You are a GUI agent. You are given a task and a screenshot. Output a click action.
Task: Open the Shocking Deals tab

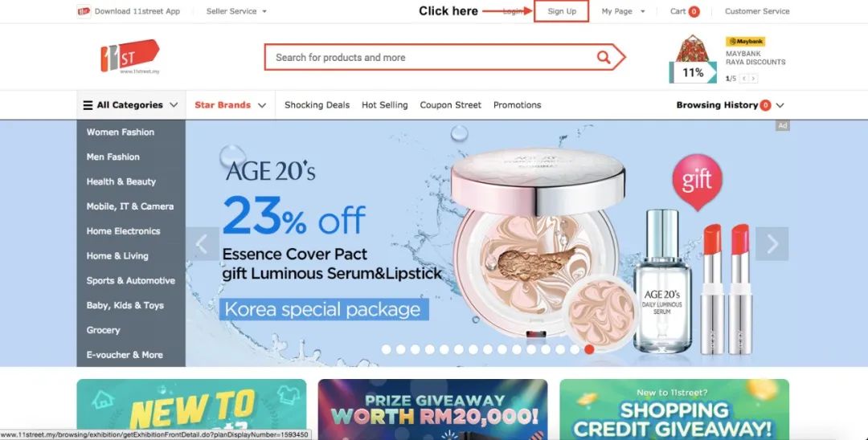click(317, 105)
